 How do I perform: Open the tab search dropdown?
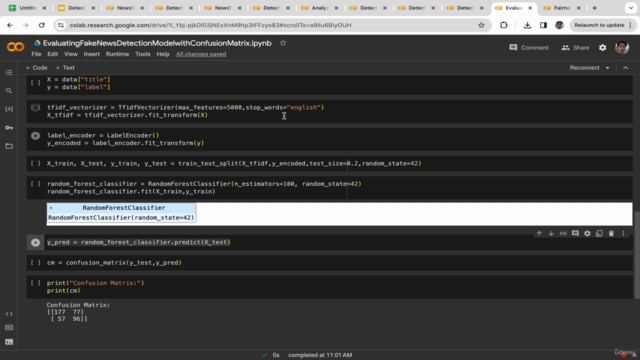tap(631, 8)
